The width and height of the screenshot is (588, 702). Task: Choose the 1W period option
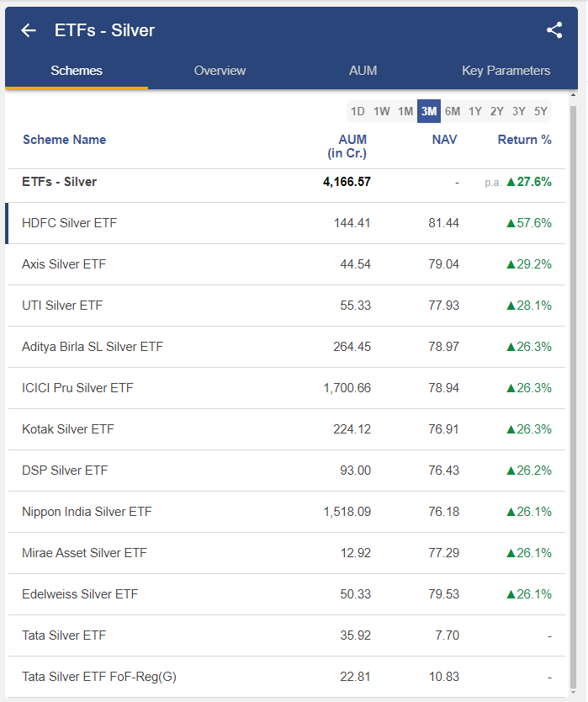[381, 110]
